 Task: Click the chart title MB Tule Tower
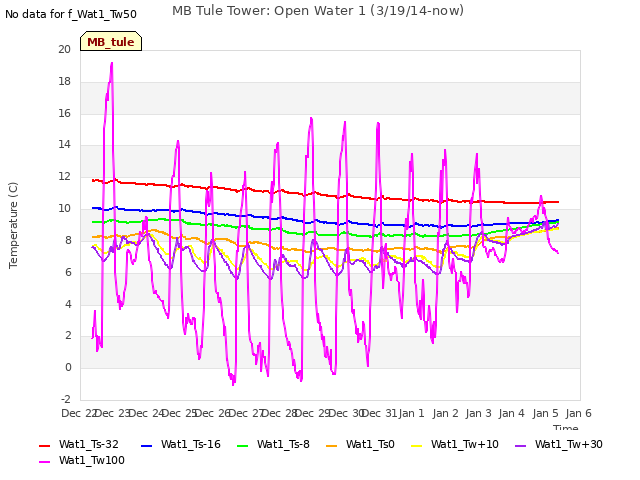click(318, 11)
